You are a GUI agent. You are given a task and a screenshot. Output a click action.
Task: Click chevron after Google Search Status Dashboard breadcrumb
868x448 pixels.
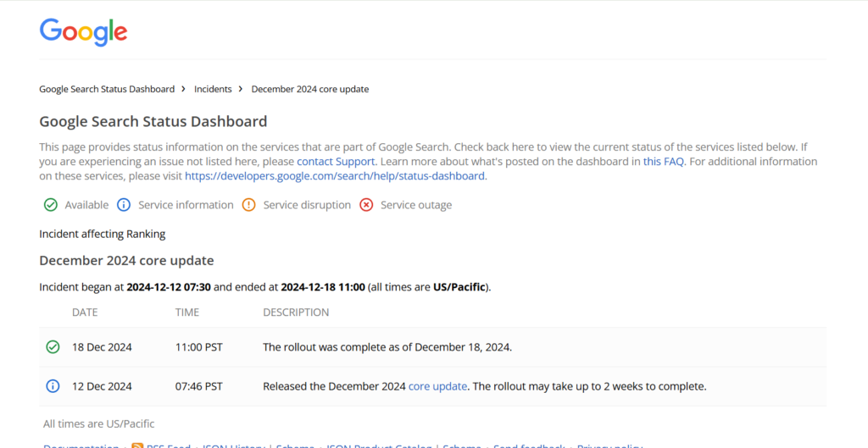[184, 88]
